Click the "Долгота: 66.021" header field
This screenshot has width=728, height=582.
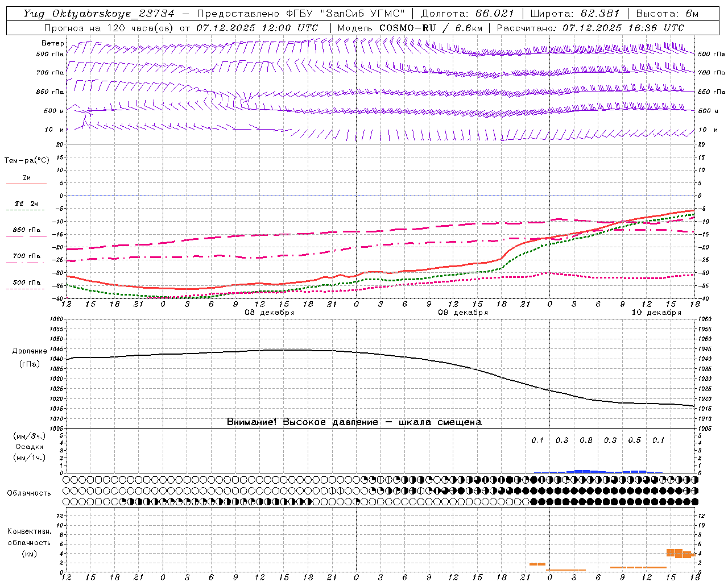click(468, 14)
